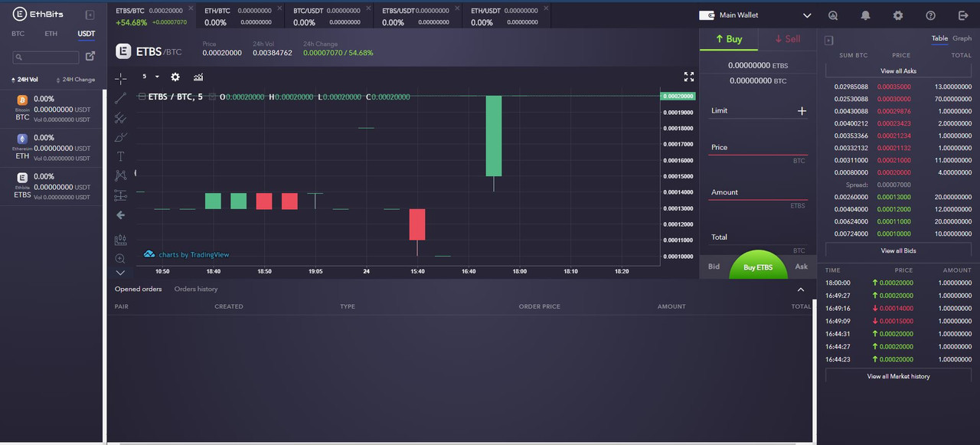Open the chart indicators icon
This screenshot has width=980, height=445.
point(198,77)
